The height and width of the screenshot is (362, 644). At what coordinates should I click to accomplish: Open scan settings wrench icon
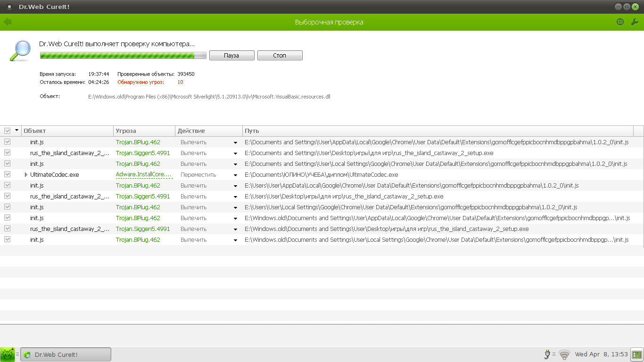pos(634,22)
